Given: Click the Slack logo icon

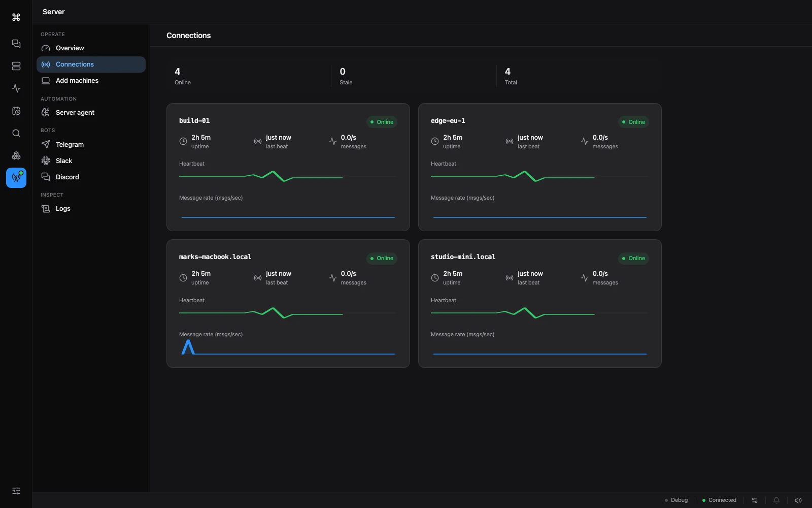Looking at the screenshot, I should pyautogui.click(x=46, y=161).
